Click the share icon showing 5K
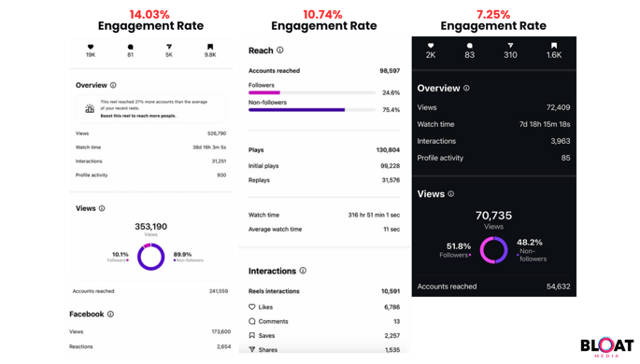Viewport: 640px width, 364px height. (x=169, y=47)
